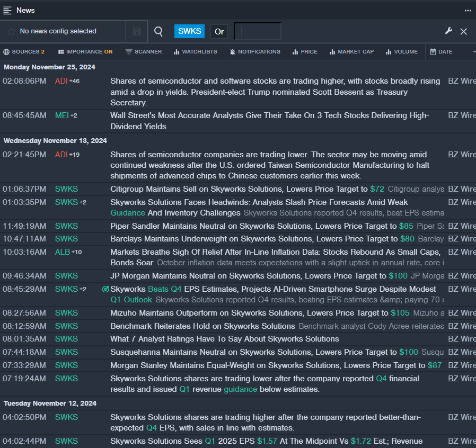This screenshot has height=448, width=476.
Task: Open the Notifications filter
Action: (x=254, y=52)
